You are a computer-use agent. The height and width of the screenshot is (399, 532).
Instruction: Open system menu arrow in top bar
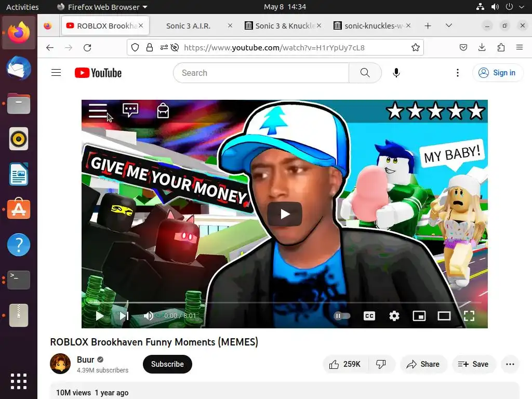tap(522, 7)
